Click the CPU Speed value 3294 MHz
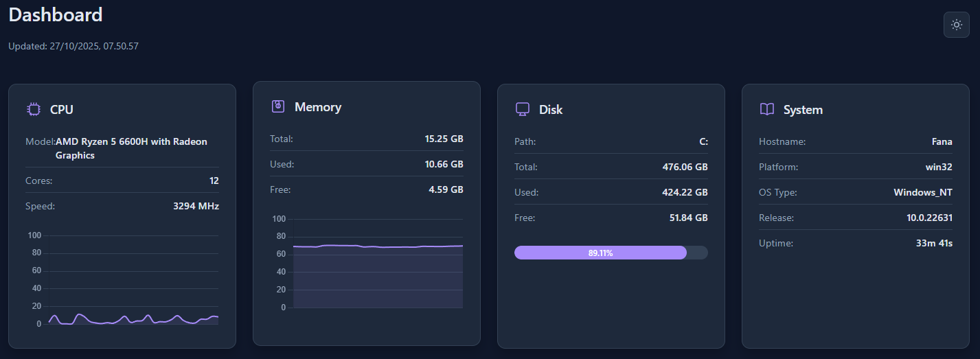Viewport: 980px width, 359px height. click(196, 205)
